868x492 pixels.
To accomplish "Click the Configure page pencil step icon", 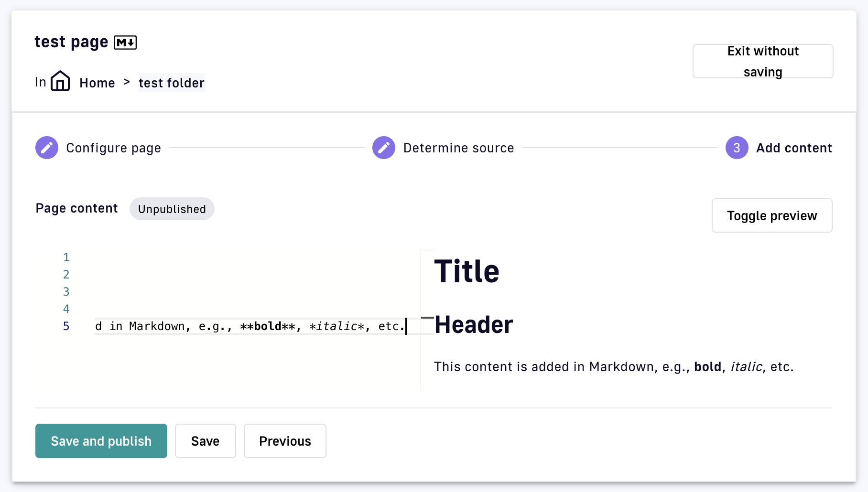I will pyautogui.click(x=47, y=148).
